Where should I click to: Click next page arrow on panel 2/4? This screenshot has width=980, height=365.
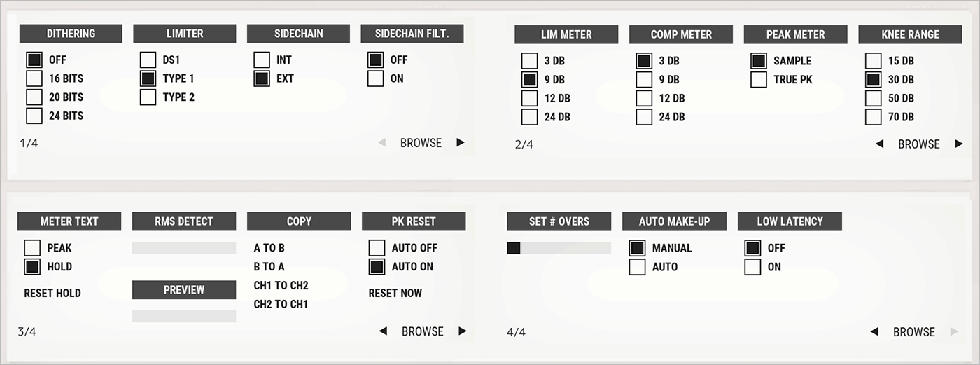tap(958, 144)
